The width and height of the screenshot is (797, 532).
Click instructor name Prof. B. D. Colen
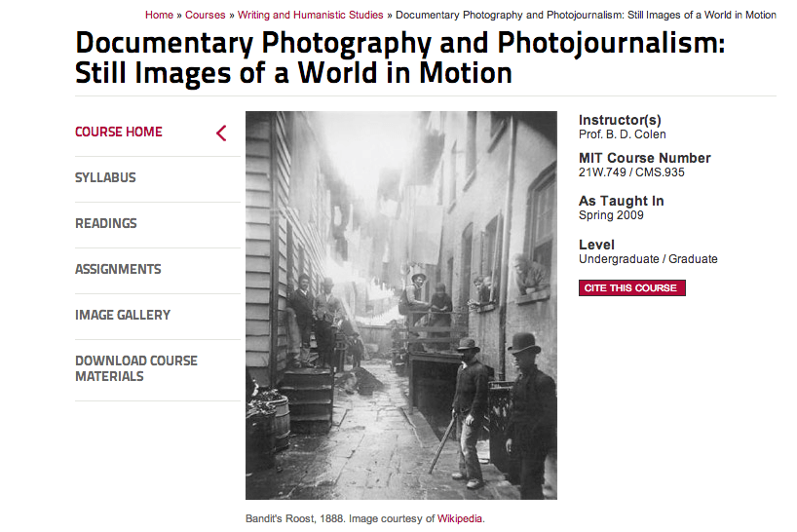pos(622,134)
